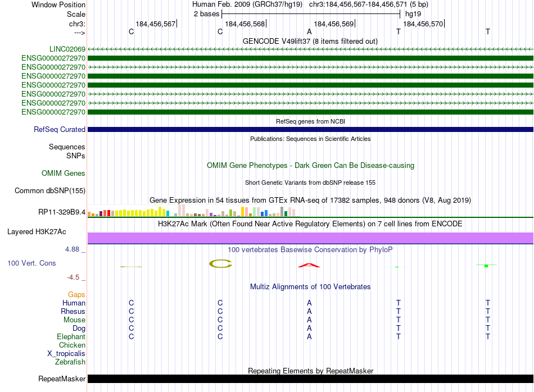Click the black RepeatMasker element bar
The height and width of the screenshot is (392, 534).
[x=310, y=379]
